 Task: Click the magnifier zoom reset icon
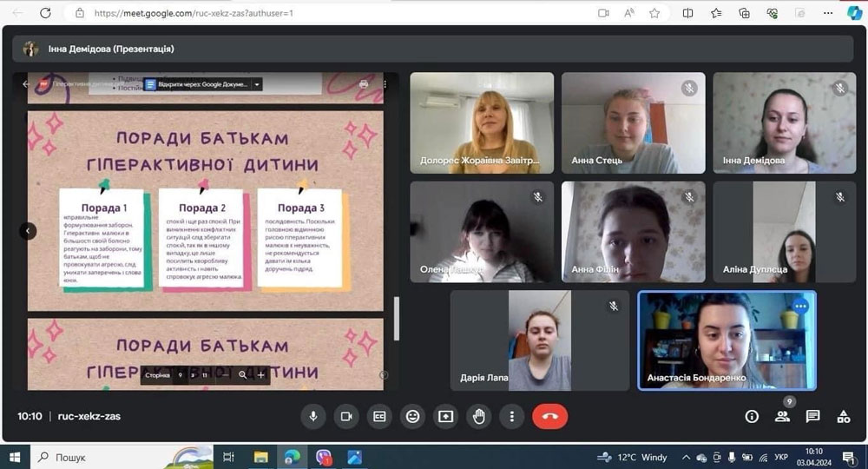(242, 375)
